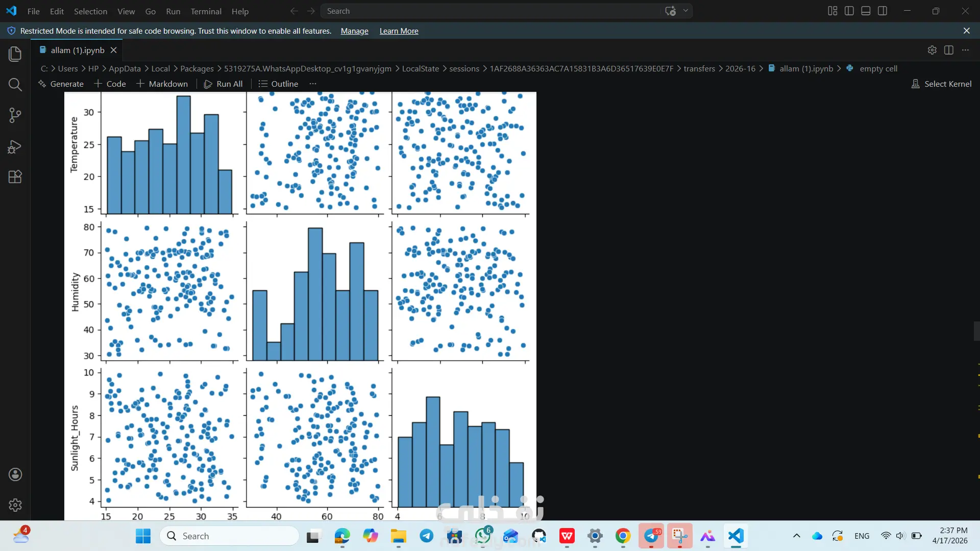980x551 pixels.
Task: Dismiss the Restricted Mode banner
Action: [967, 31]
